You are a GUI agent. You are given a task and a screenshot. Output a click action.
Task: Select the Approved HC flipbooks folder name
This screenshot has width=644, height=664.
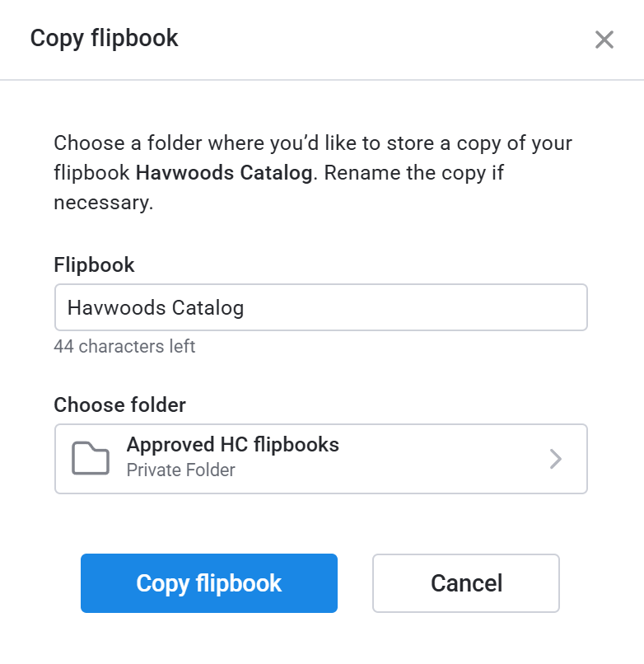point(232,445)
